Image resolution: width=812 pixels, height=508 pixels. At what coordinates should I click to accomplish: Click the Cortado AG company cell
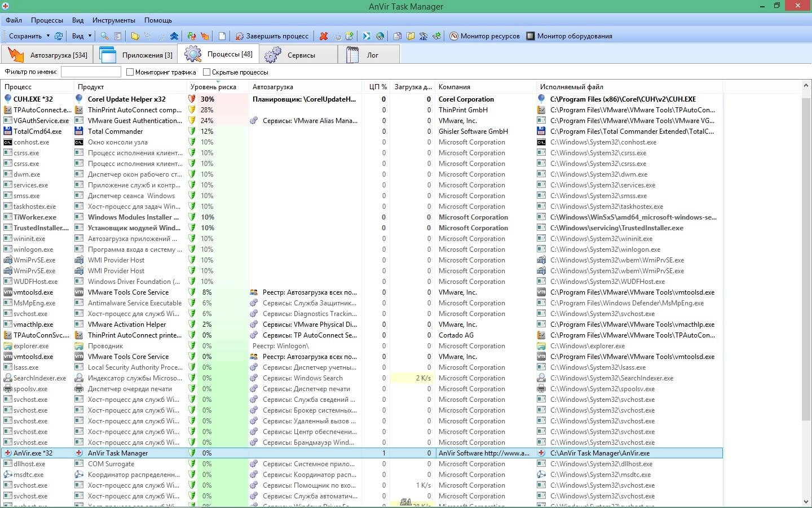pos(456,335)
